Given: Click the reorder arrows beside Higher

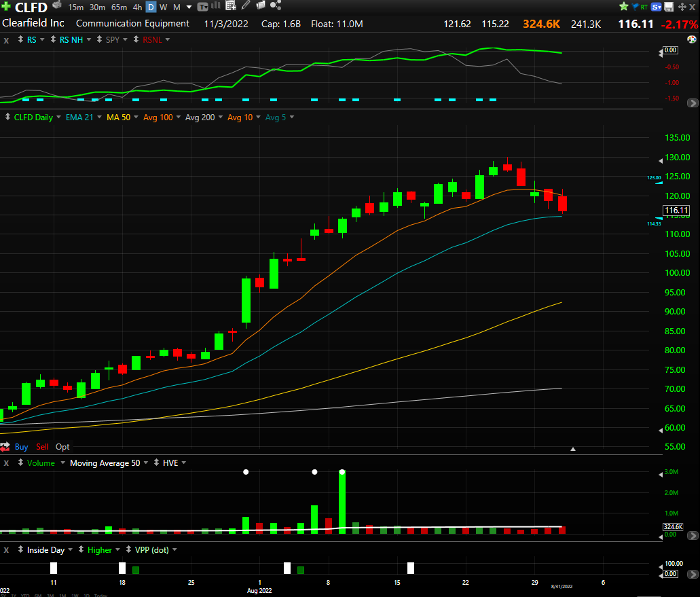Looking at the screenshot, I should point(81,549).
